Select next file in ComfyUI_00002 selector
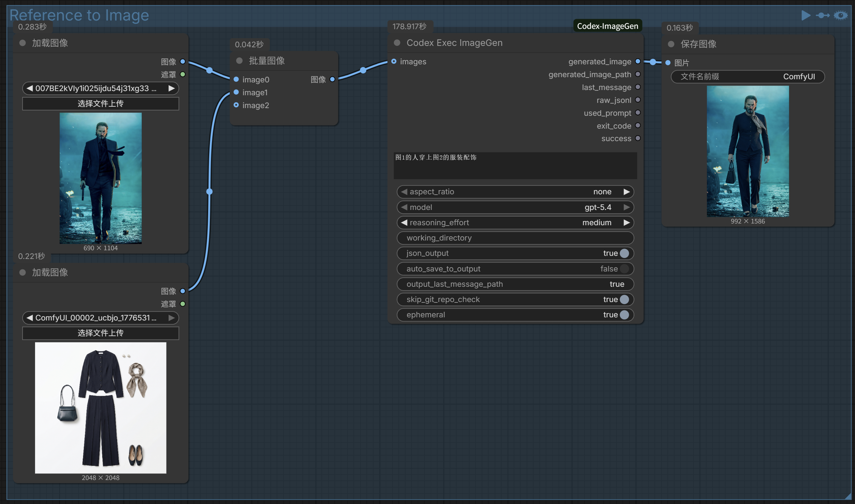Image resolution: width=855 pixels, height=504 pixels. tap(172, 318)
